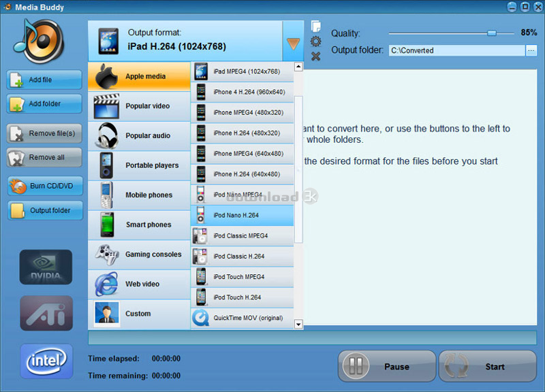This screenshot has width=545, height=392.
Task: Click the format list scroll down arrow
Action: tap(298, 325)
